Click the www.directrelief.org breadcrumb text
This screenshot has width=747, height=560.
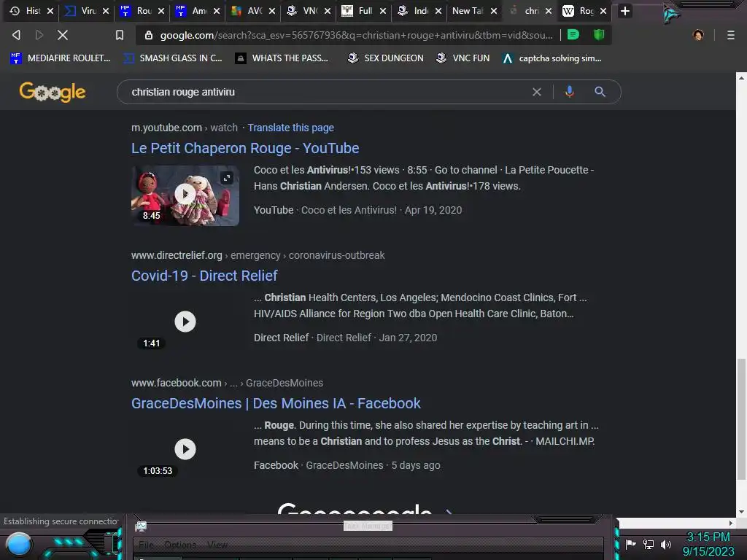[x=177, y=255]
